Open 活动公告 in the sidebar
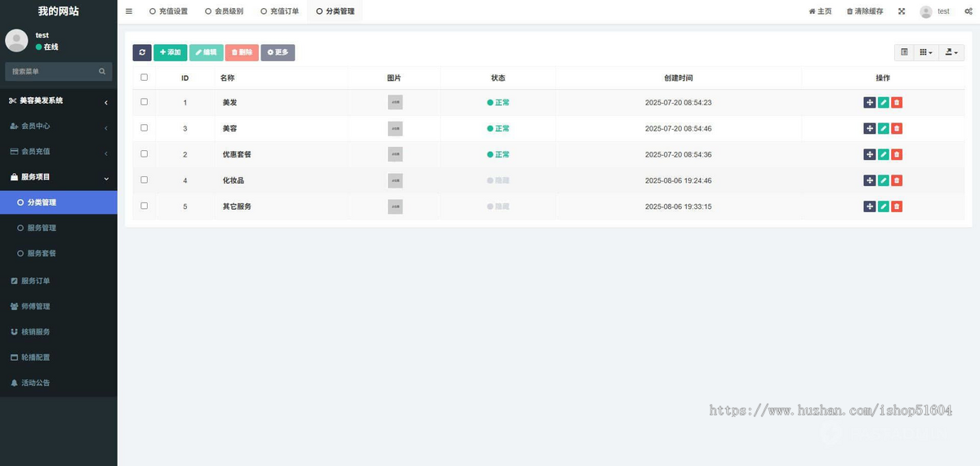This screenshot has height=466, width=980. coord(59,383)
